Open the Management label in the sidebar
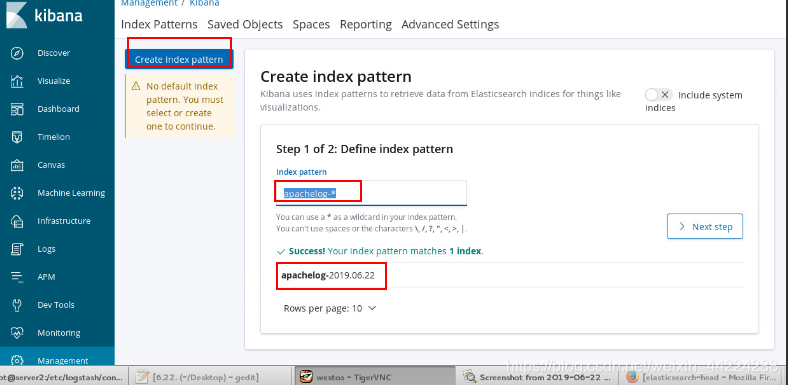This screenshot has height=385, width=788. pos(63,360)
